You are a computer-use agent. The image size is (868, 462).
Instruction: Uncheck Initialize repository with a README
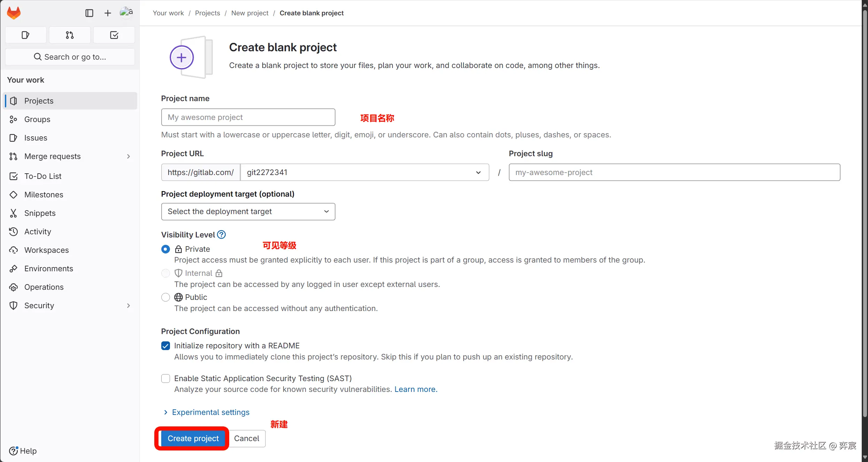[165, 346]
